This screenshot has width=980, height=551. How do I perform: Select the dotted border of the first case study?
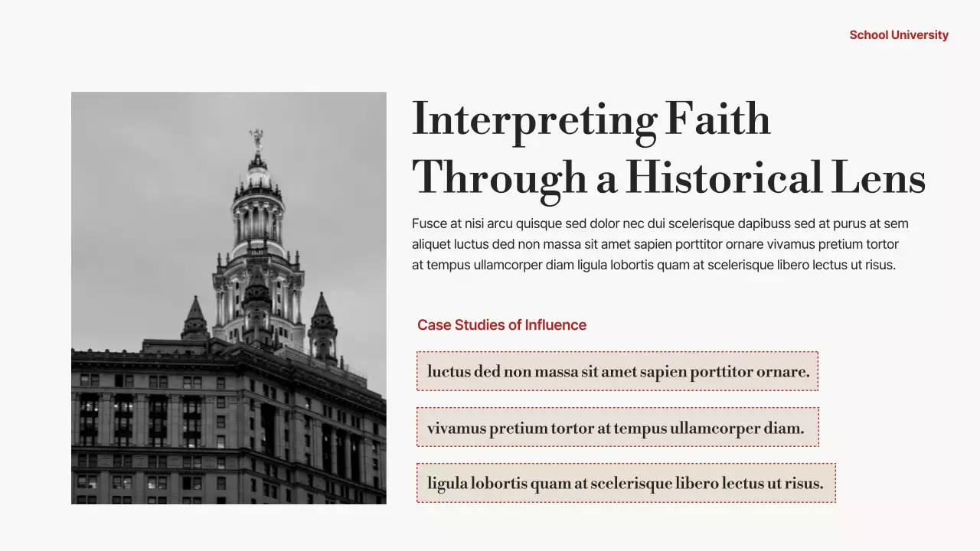[x=617, y=351]
